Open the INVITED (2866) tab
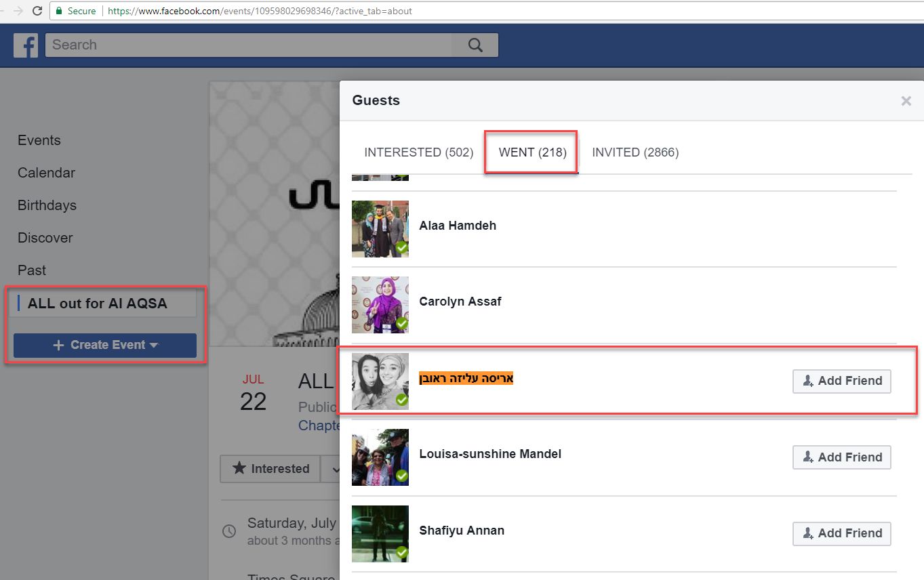Screen dimensions: 924x580 pos(635,152)
